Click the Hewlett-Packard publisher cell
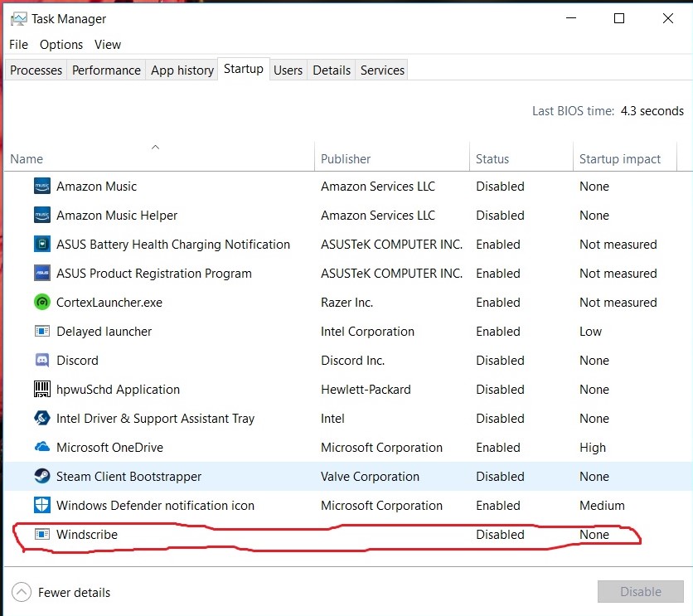The width and height of the screenshot is (693, 616). [366, 390]
